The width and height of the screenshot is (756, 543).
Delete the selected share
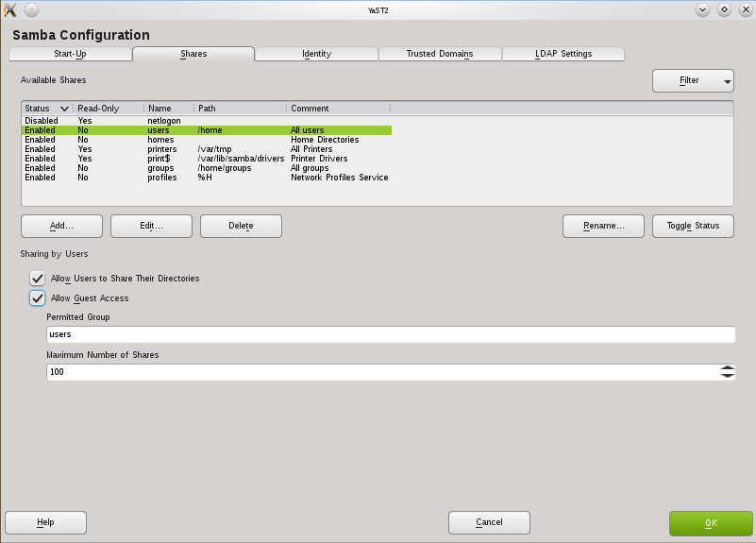[241, 226]
